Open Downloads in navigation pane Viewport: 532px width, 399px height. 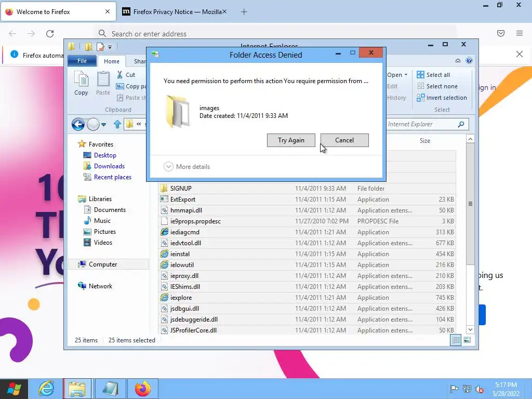[x=109, y=166]
